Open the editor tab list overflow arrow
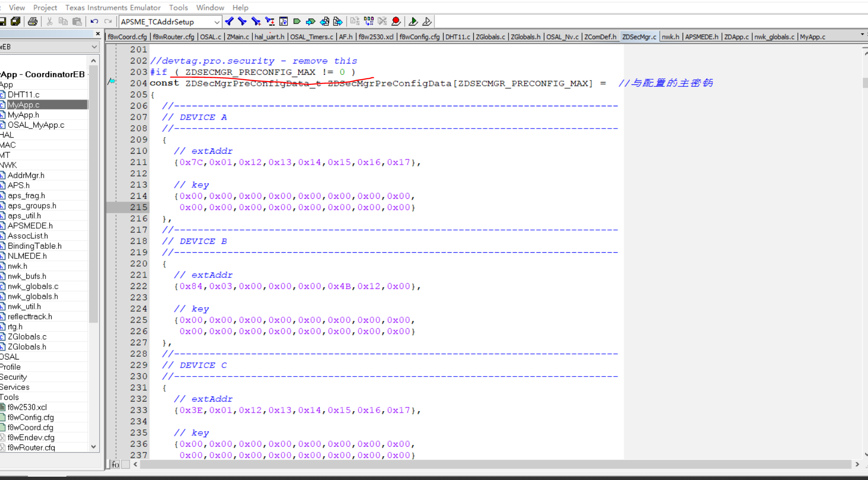 (x=862, y=35)
